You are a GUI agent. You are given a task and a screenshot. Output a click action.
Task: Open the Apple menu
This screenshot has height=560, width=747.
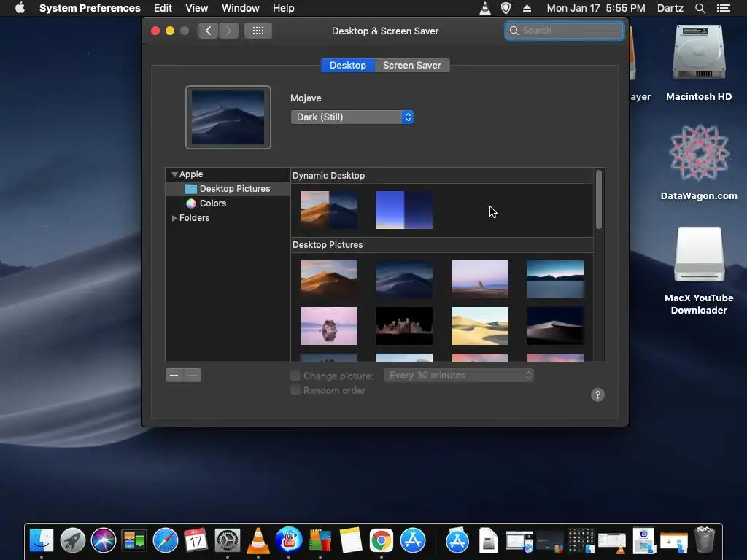pos(20,8)
